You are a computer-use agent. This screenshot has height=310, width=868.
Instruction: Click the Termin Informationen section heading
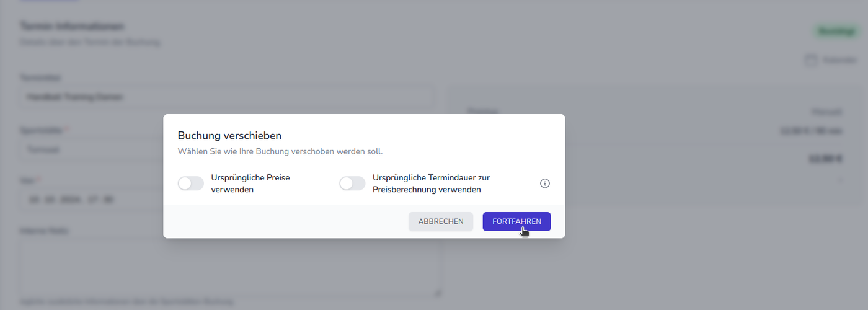[x=72, y=26]
